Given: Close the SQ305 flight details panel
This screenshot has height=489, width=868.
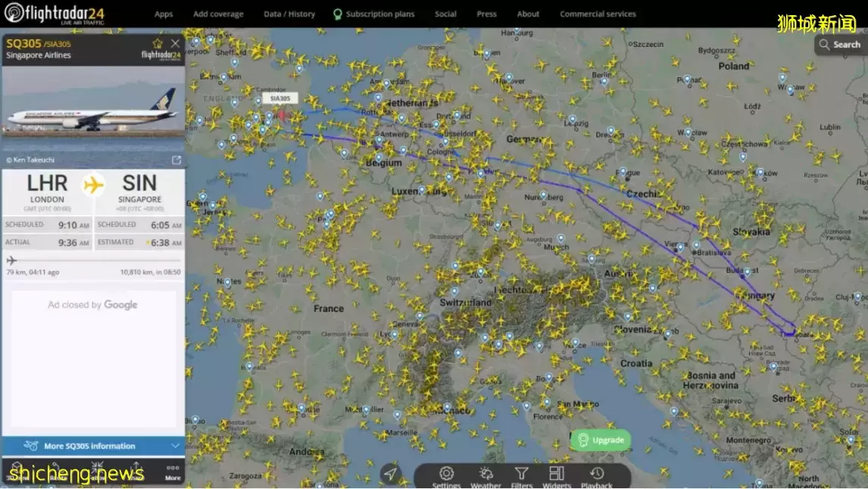Looking at the screenshot, I should click(175, 44).
